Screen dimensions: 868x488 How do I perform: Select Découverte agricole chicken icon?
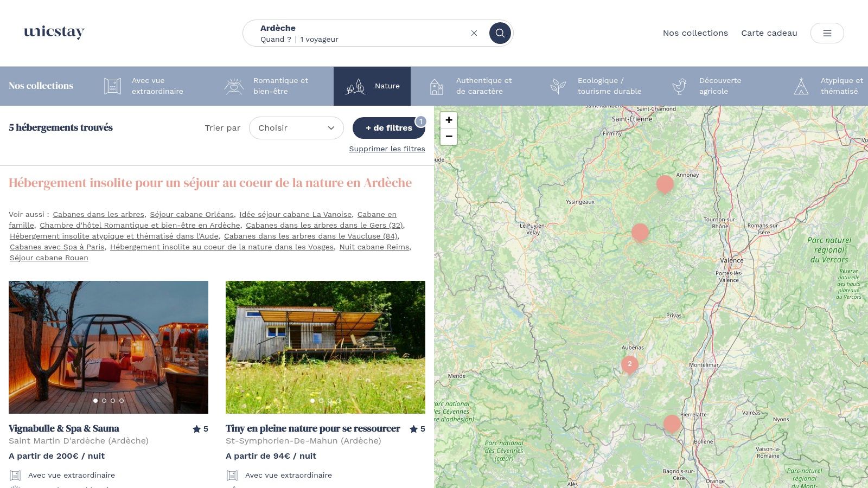679,86
